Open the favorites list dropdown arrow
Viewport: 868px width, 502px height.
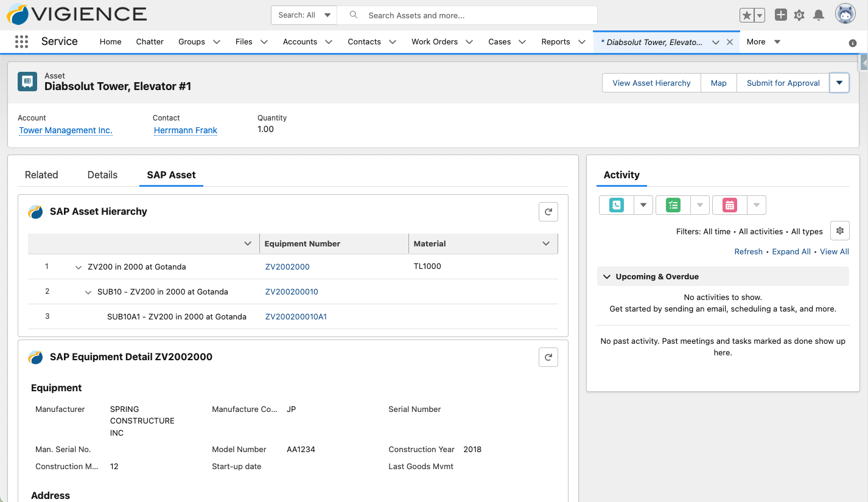point(760,15)
